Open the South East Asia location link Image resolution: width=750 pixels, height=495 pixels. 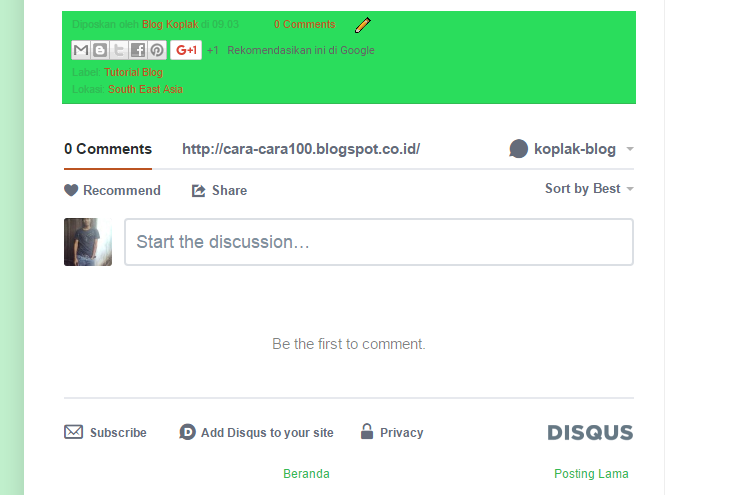click(145, 89)
